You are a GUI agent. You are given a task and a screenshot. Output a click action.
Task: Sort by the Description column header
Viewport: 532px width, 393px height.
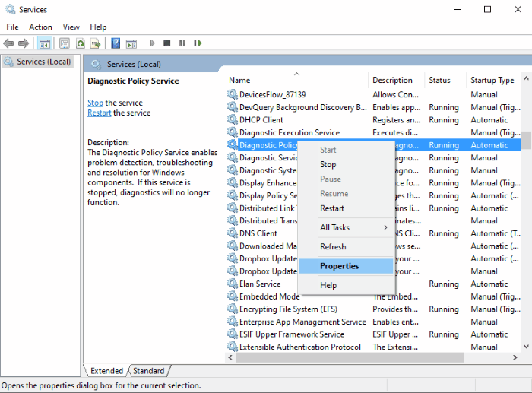coord(396,80)
